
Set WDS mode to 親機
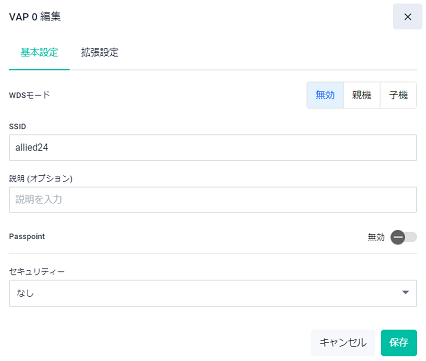pyautogui.click(x=362, y=95)
